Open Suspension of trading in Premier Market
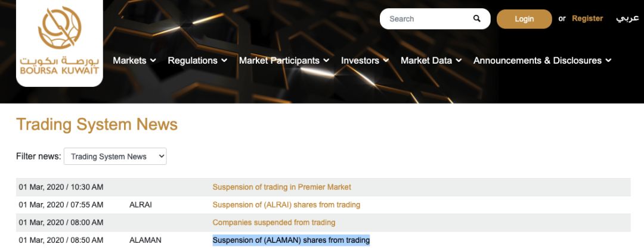644x250 pixels. coord(282,187)
